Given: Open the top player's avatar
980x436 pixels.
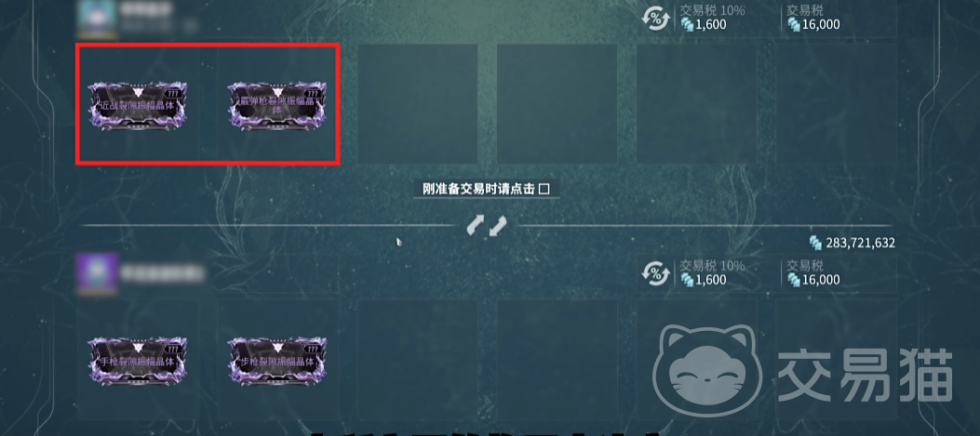Looking at the screenshot, I should click(96, 14).
